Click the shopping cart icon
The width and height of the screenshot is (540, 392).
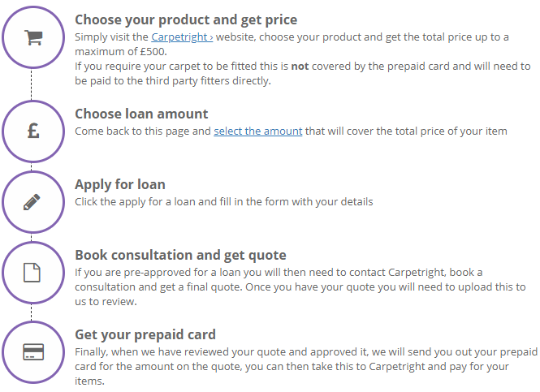coord(33,37)
